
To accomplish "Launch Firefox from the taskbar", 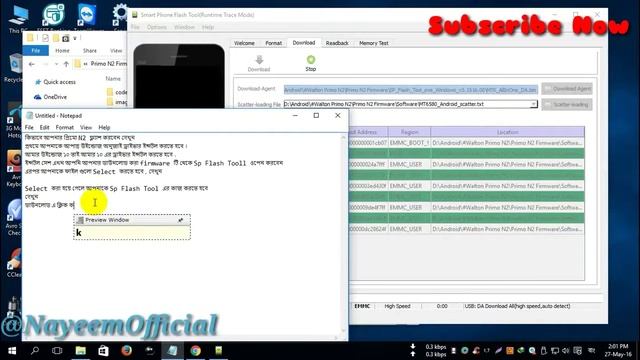I will (127, 351).
